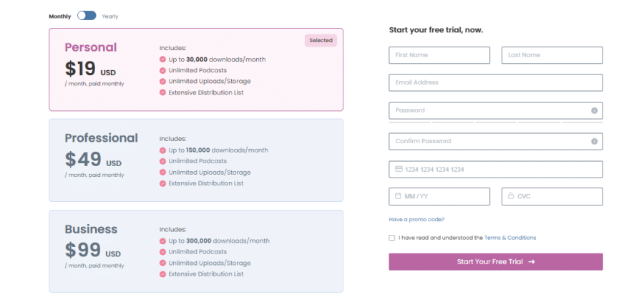The width and height of the screenshot is (644, 300).
Task: Click the checkmark beside 30,000 downloads/month
Action: (x=162, y=59)
